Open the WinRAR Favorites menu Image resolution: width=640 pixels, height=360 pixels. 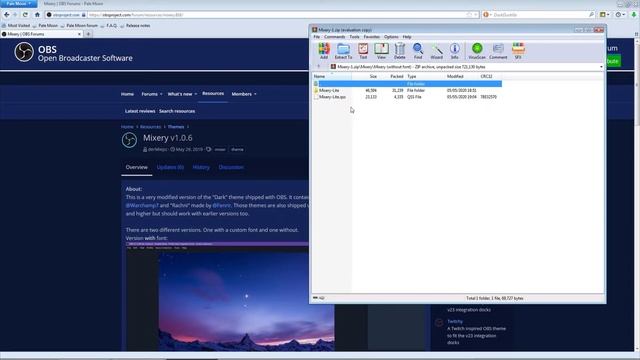(371, 37)
